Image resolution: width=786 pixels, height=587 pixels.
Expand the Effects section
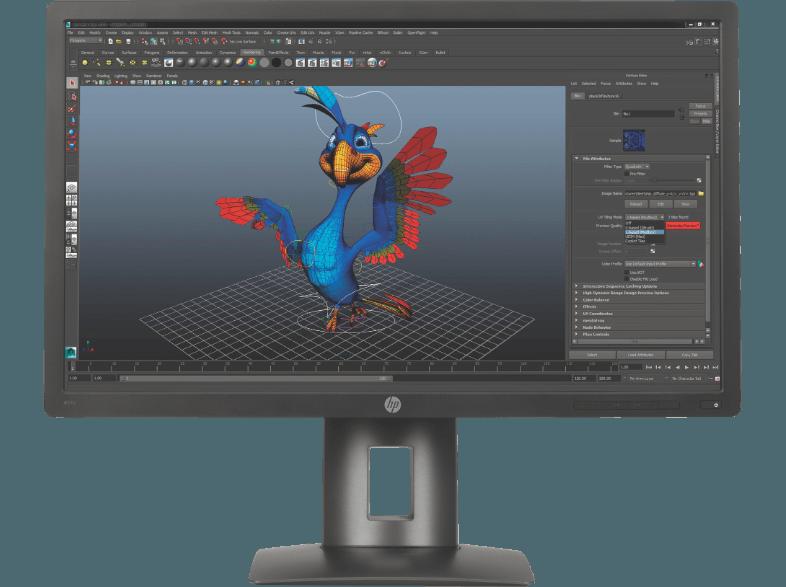coord(576,307)
